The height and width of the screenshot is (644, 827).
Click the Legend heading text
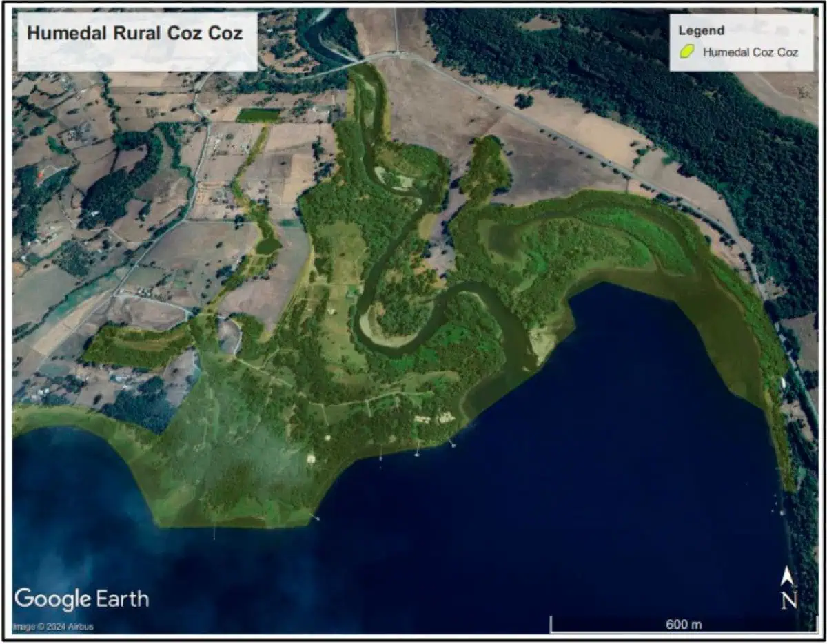(701, 30)
